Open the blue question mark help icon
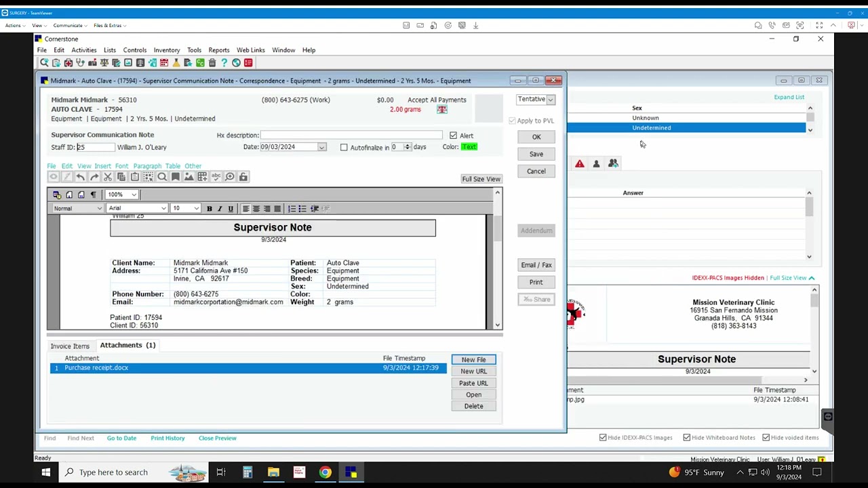Screen dimensions: 868x488 click(224, 63)
